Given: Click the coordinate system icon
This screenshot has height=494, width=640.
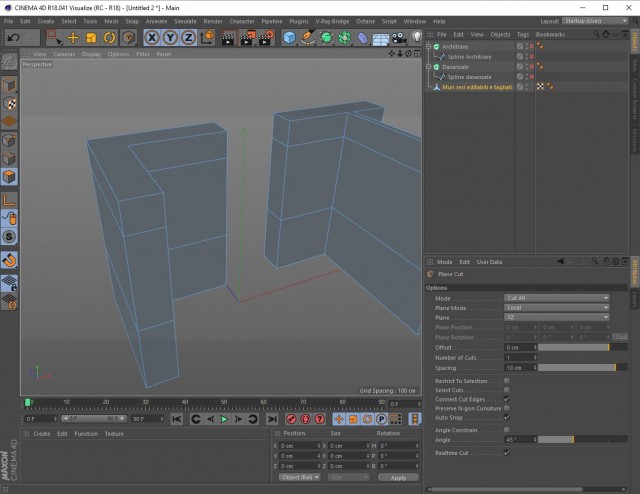Looking at the screenshot, I should tap(207, 38).
